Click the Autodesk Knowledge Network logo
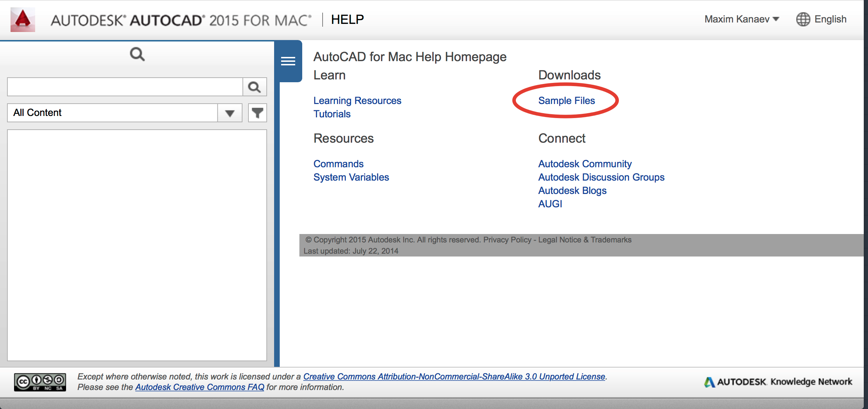 [778, 382]
